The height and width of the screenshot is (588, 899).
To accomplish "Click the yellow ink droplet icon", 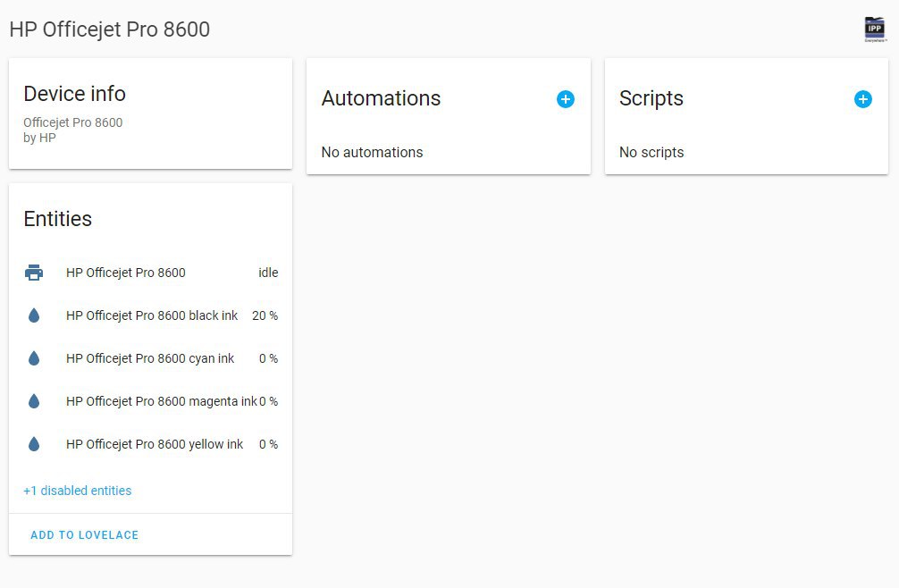I will click(34, 444).
